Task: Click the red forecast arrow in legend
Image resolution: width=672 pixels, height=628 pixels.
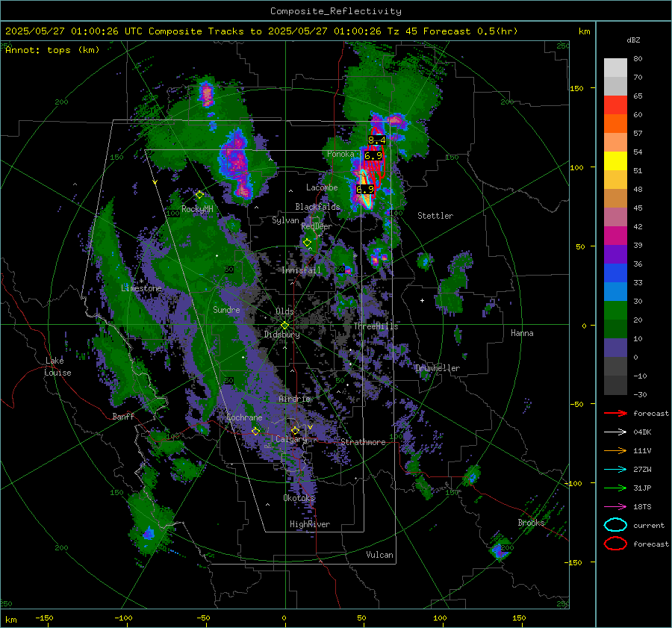Action: click(x=615, y=413)
